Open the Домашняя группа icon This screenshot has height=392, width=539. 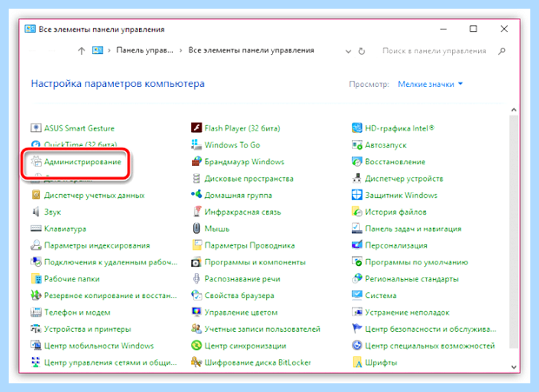[196, 195]
